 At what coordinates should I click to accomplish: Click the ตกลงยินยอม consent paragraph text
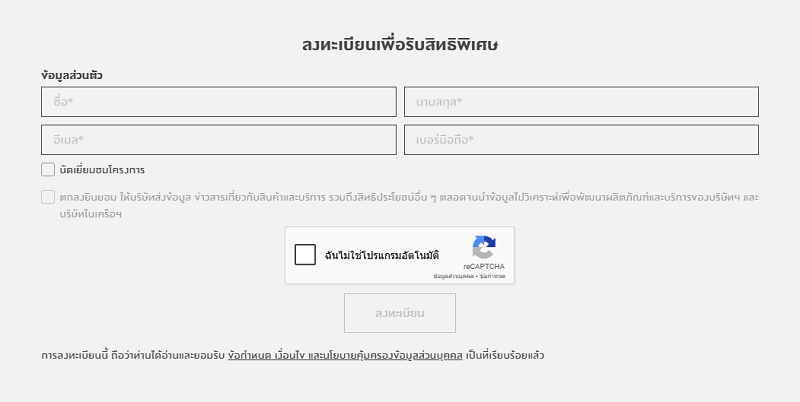point(409,205)
